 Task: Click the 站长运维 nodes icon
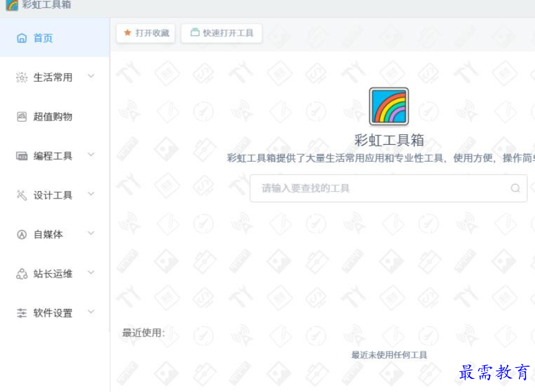[21, 274]
